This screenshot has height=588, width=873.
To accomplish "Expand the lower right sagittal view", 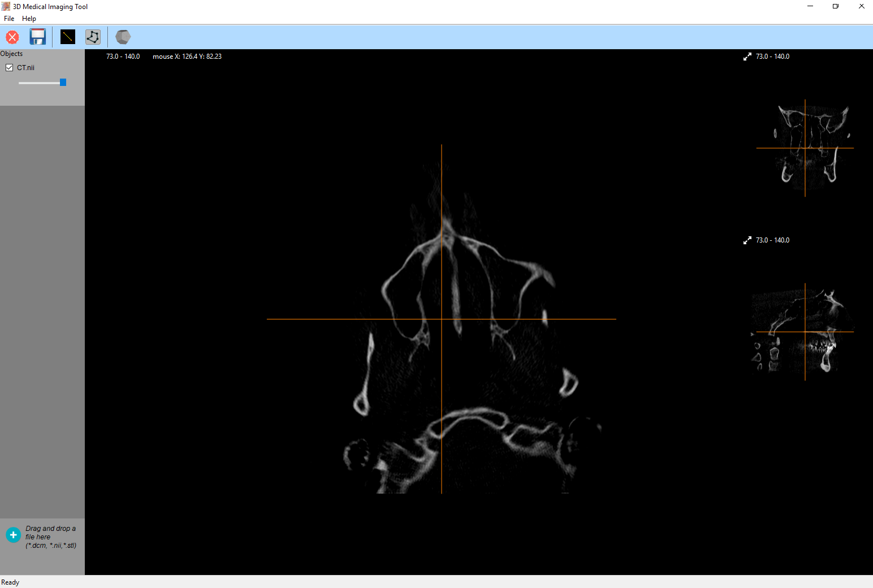I will tap(747, 240).
